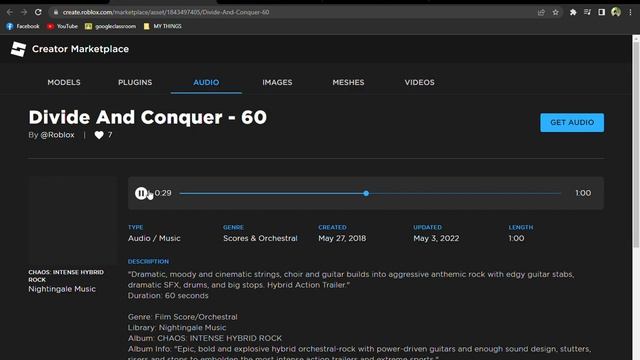640x360 pixels.
Task: Click the Library: Nightingale Music line
Action: click(177, 328)
